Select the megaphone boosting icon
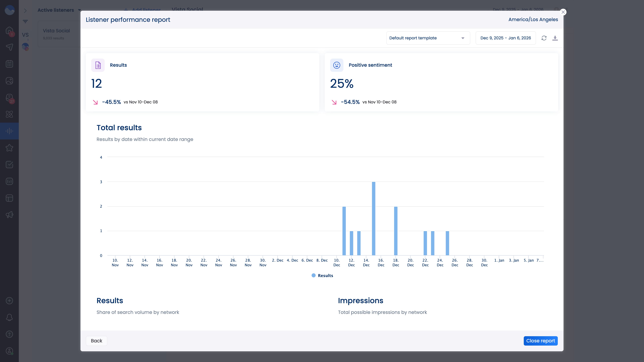644x362 pixels. point(9,214)
